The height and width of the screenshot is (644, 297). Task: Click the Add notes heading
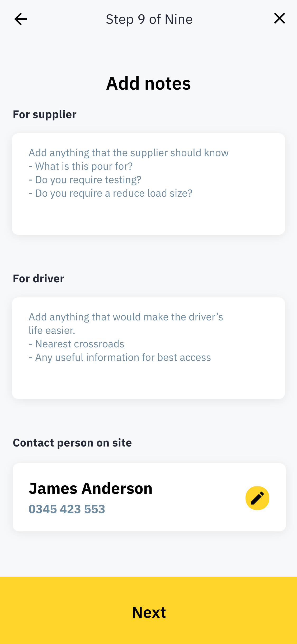tap(148, 84)
